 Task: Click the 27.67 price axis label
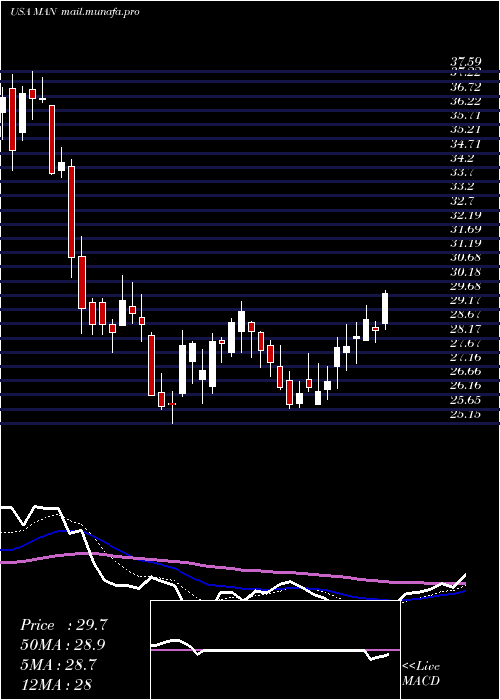coord(466,343)
